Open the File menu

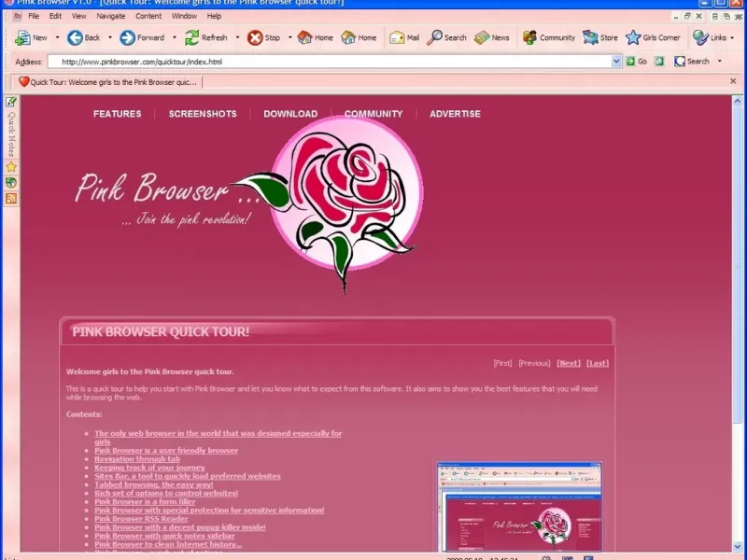point(34,16)
